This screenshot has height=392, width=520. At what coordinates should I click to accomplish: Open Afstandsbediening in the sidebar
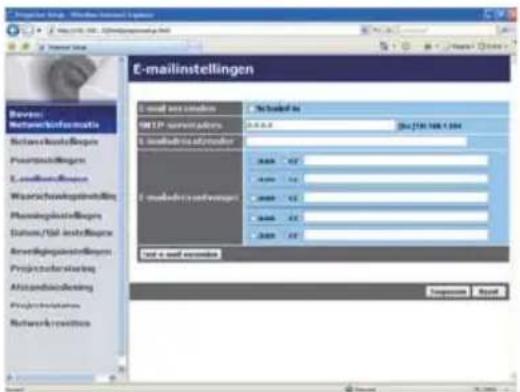[52, 287]
